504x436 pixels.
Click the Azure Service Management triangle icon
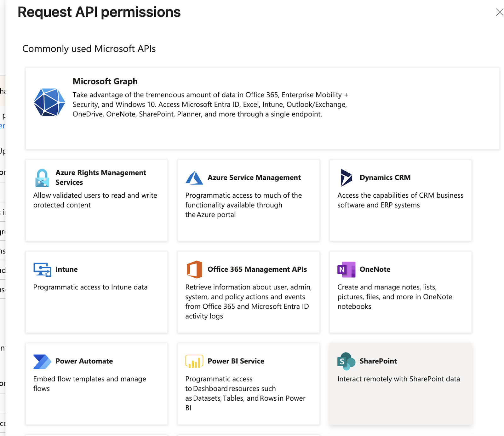pyautogui.click(x=194, y=178)
